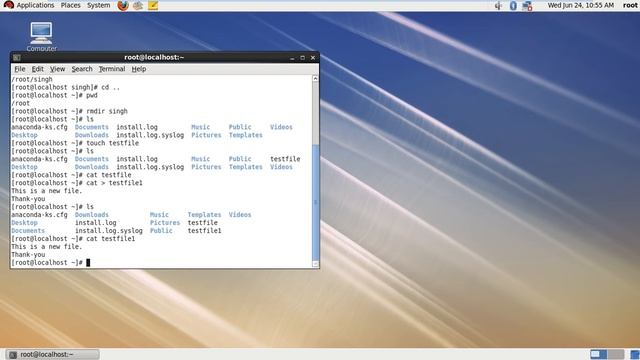Open the Terminal menu

click(x=112, y=69)
